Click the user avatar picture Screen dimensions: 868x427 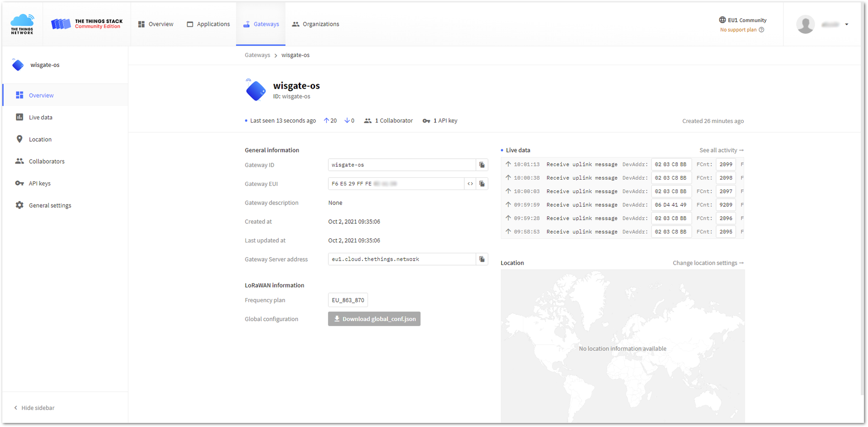tap(805, 24)
